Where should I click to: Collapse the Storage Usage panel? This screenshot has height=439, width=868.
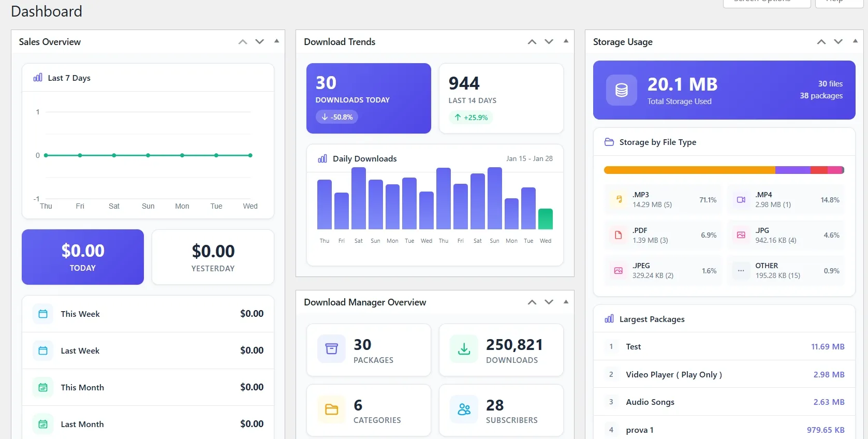[x=855, y=41]
